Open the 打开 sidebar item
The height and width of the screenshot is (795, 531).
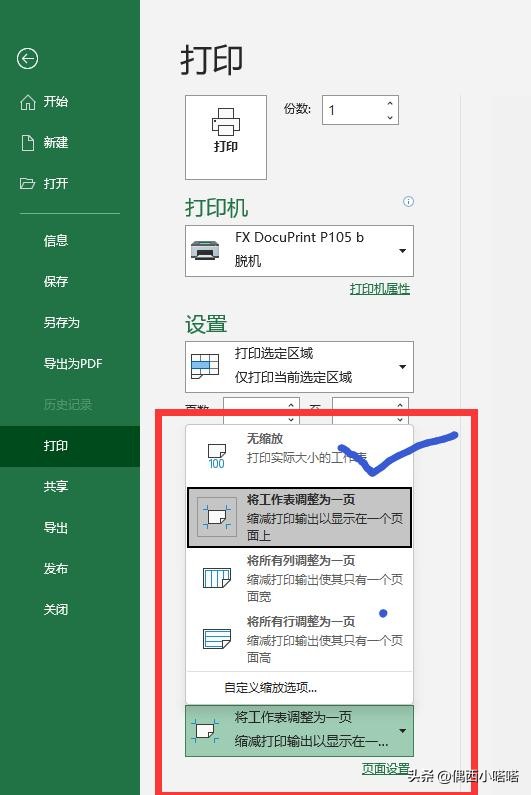pyautogui.click(x=70, y=184)
